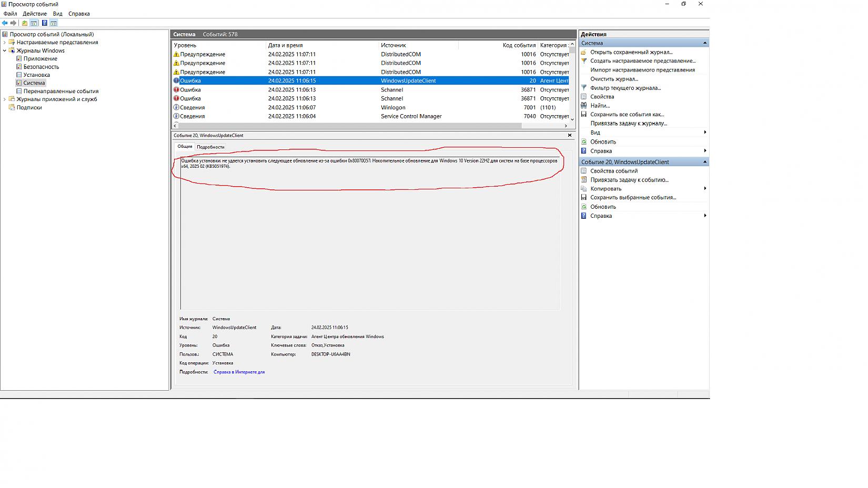Click Очистить журнал action

pos(614,79)
